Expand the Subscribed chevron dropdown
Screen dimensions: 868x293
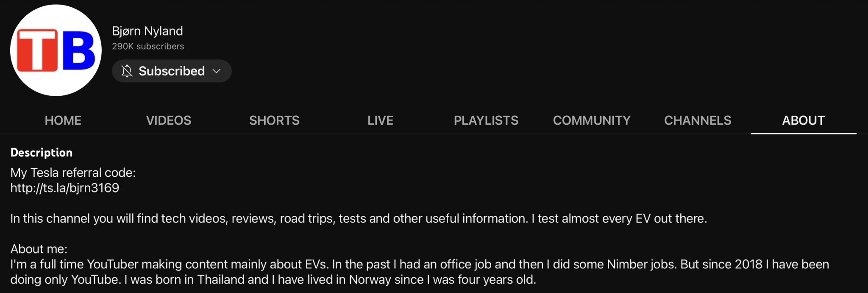(217, 71)
